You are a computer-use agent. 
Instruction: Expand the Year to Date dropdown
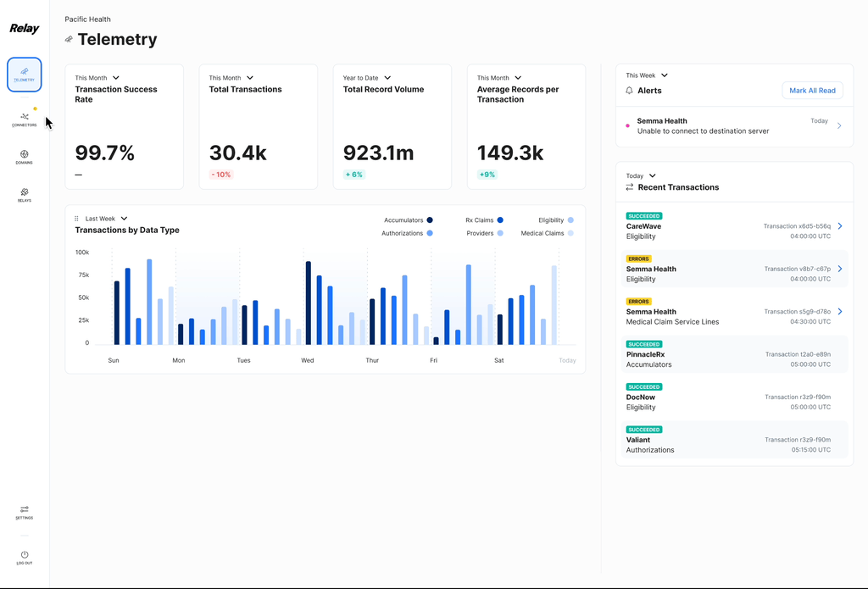366,78
